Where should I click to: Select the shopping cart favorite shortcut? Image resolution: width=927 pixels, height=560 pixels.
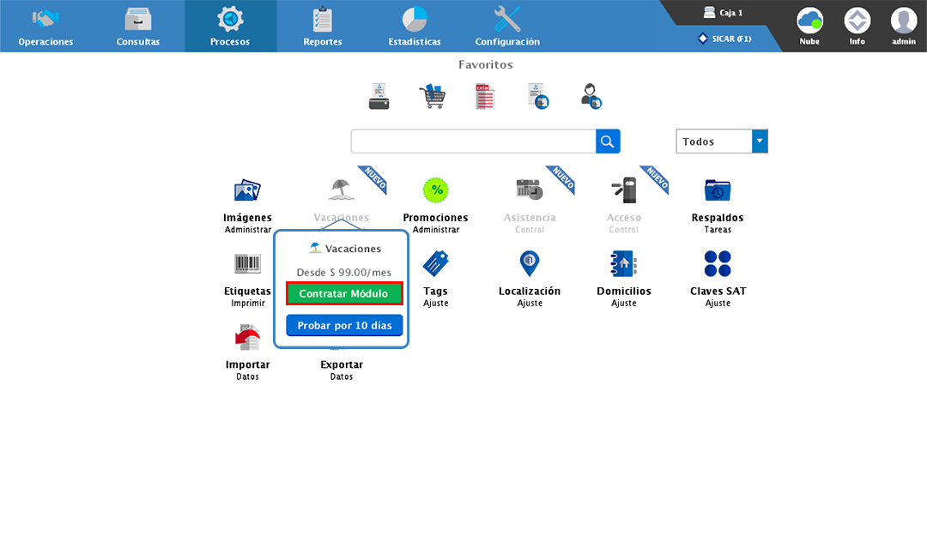(433, 96)
